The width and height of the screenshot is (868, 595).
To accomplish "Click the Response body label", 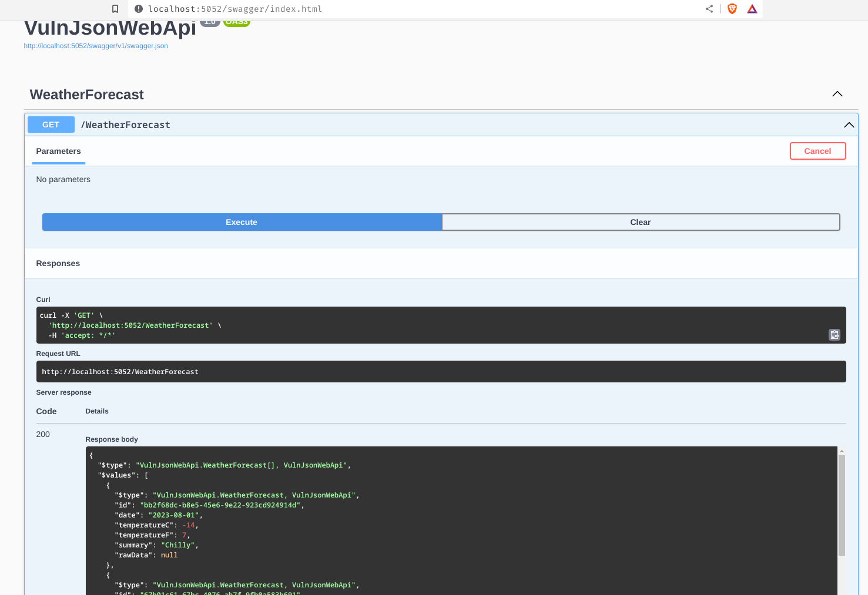I will click(x=112, y=439).
